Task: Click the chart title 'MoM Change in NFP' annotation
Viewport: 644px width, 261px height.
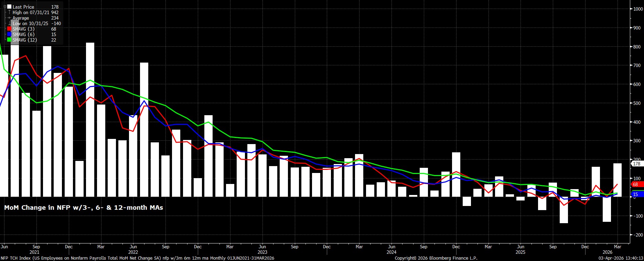Action: 84,208
